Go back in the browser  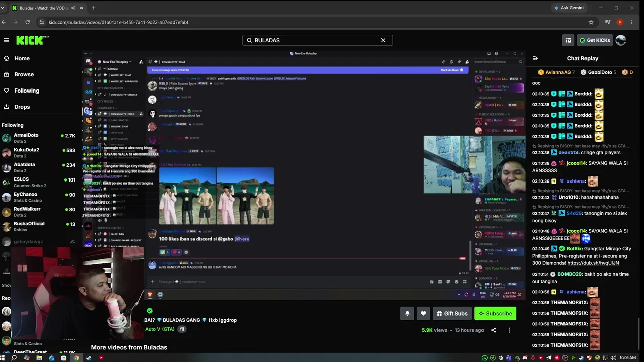[4, 22]
